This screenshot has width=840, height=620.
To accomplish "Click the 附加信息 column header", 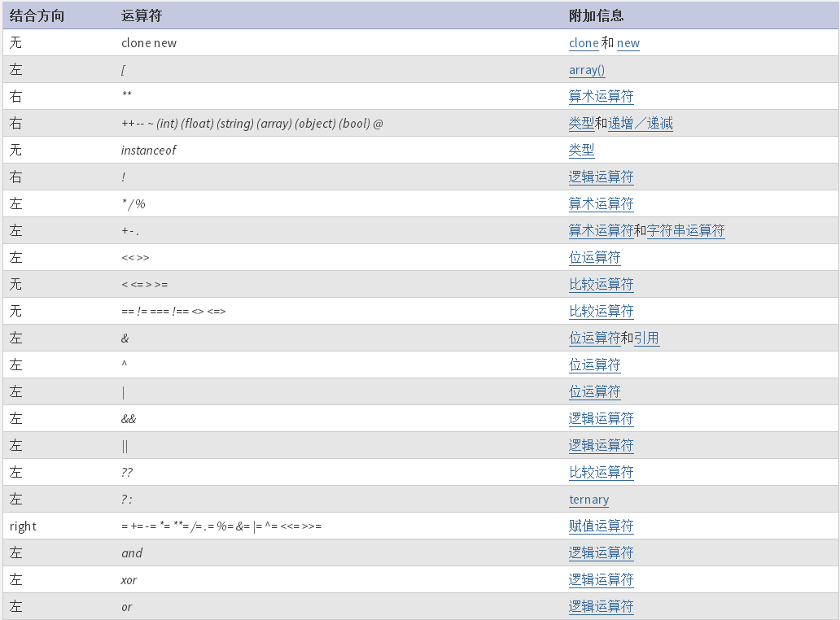I will click(597, 15).
